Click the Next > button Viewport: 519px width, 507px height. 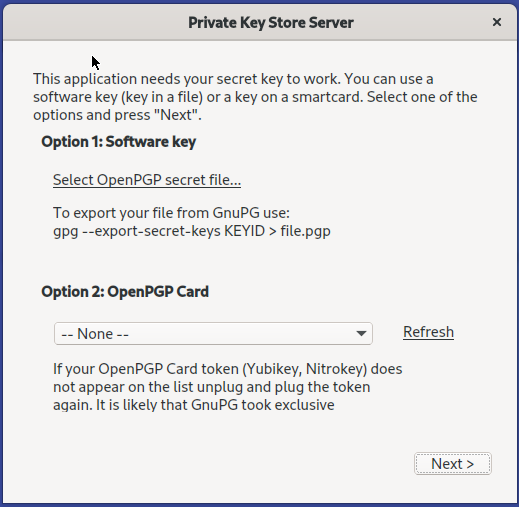tap(453, 464)
